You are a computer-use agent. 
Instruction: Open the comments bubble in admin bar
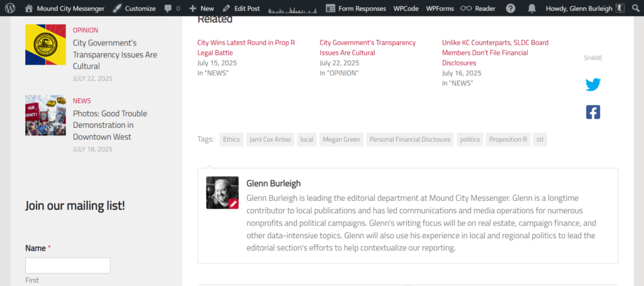(172, 8)
